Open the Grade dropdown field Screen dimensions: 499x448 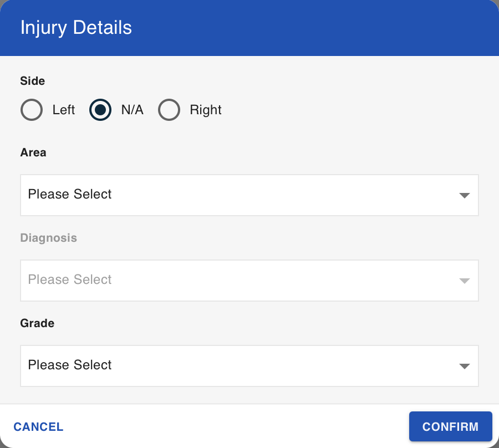pos(249,366)
